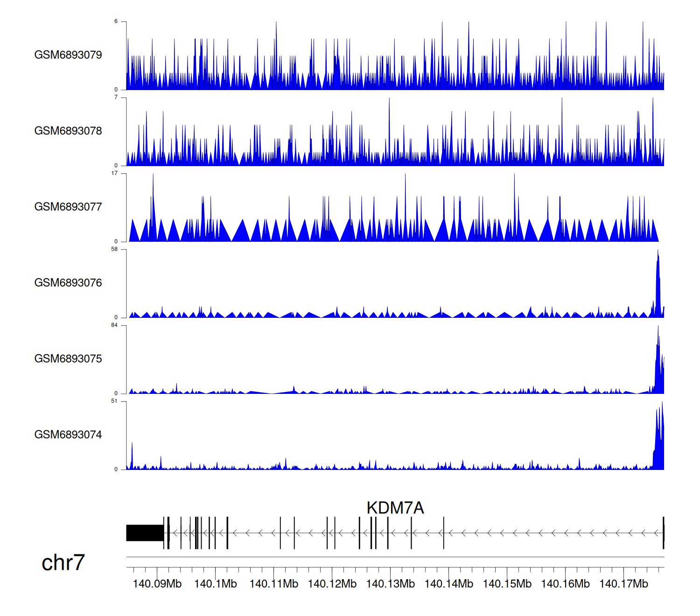Click the 140.16Mb axis label
This screenshot has width=700, height=616.
[x=565, y=584]
